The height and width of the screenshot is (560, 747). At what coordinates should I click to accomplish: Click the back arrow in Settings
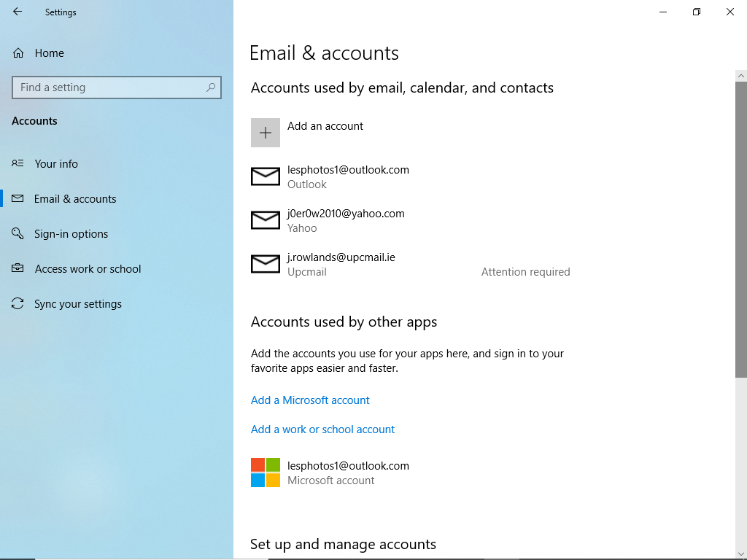(18, 12)
